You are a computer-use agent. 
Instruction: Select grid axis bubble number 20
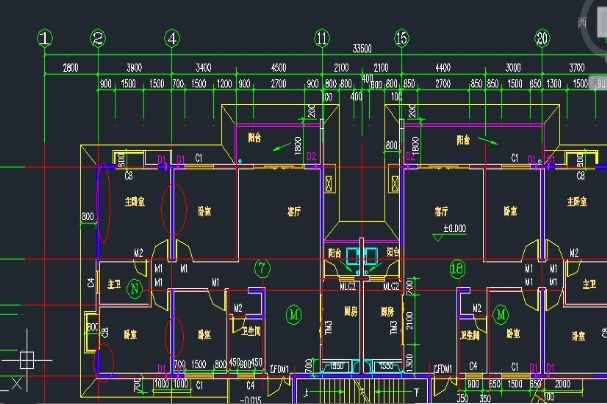click(542, 39)
